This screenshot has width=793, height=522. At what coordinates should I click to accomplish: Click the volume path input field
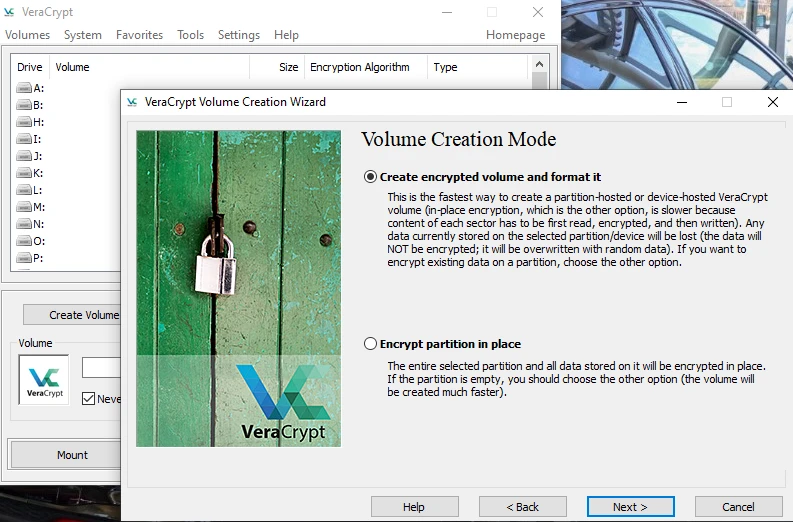pyautogui.click(x=101, y=368)
